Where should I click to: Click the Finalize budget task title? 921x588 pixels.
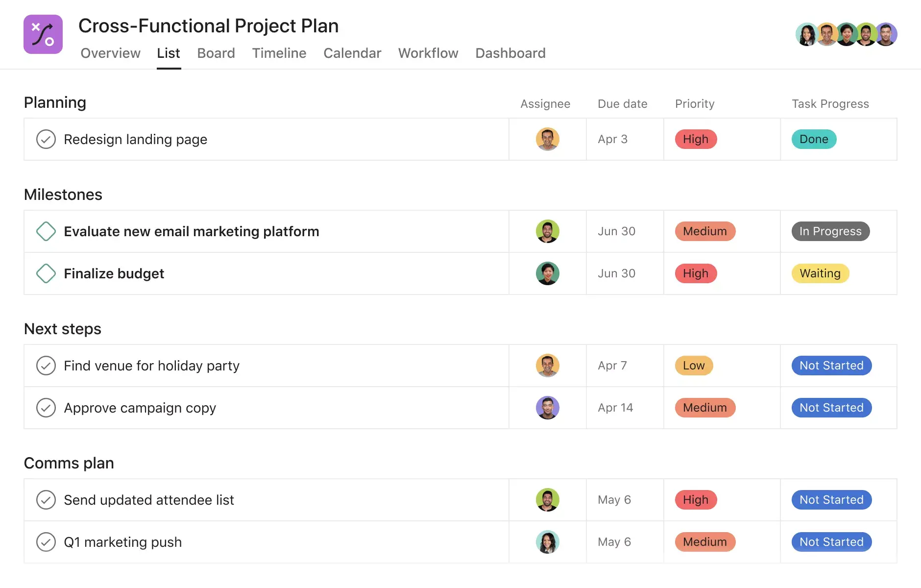tap(114, 273)
